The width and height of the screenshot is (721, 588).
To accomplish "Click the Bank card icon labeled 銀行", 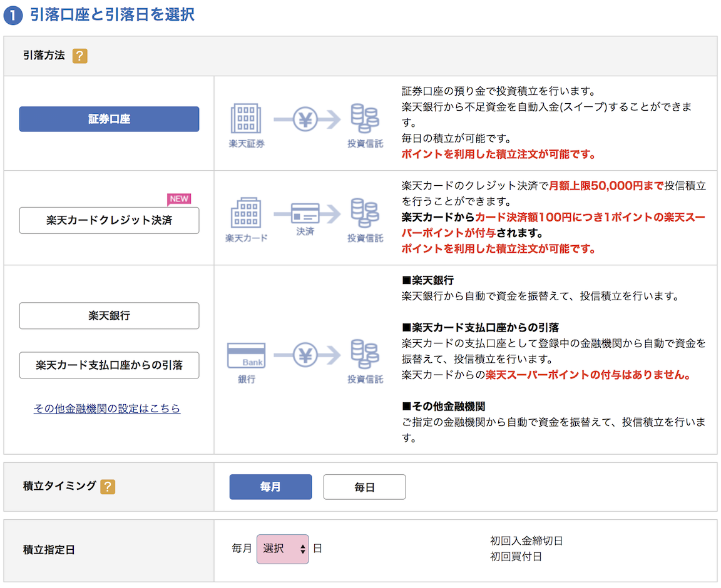I will (x=246, y=355).
